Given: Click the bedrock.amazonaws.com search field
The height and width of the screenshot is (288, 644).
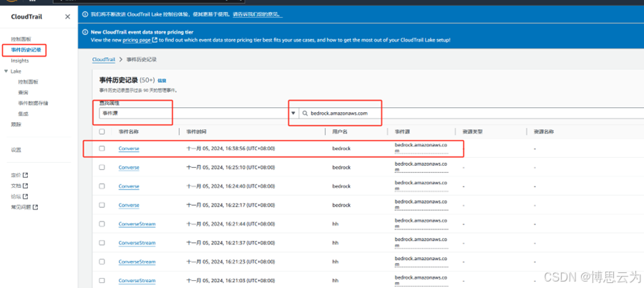Looking at the screenshot, I should [x=472, y=113].
